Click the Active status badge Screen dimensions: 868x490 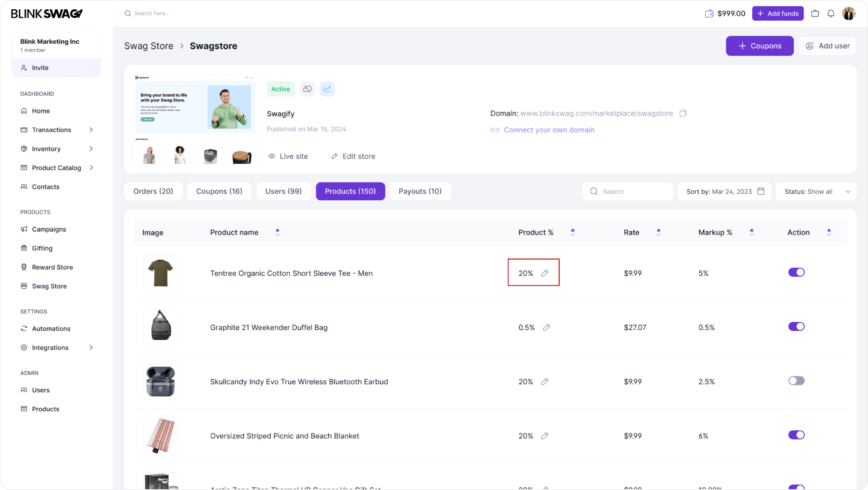click(x=281, y=89)
